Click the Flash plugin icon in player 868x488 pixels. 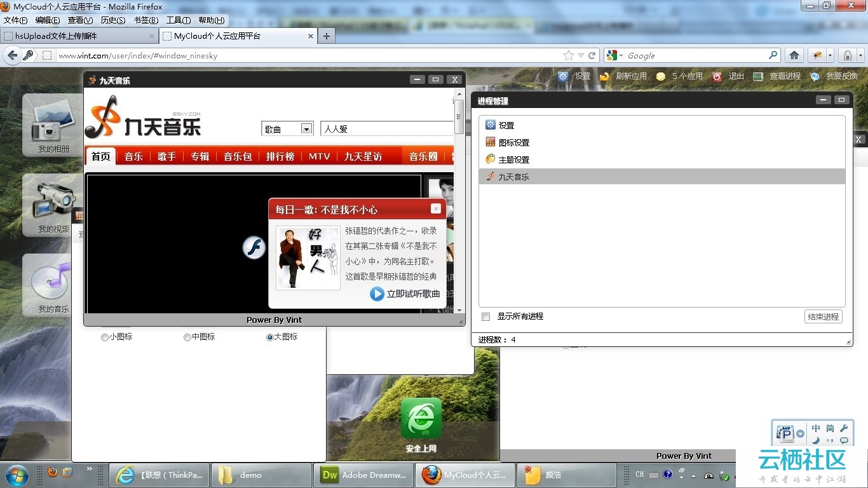tap(254, 247)
